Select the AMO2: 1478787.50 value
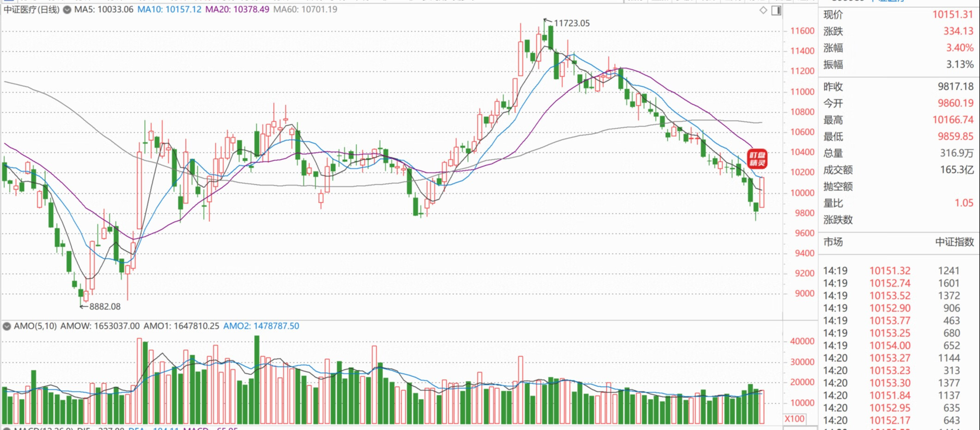 261,326
